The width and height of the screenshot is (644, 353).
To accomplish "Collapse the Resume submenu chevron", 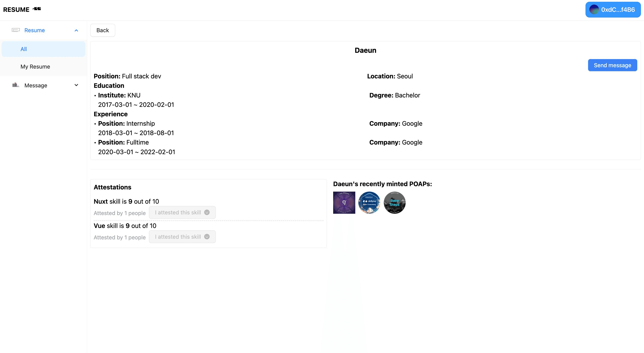I will click(x=76, y=30).
